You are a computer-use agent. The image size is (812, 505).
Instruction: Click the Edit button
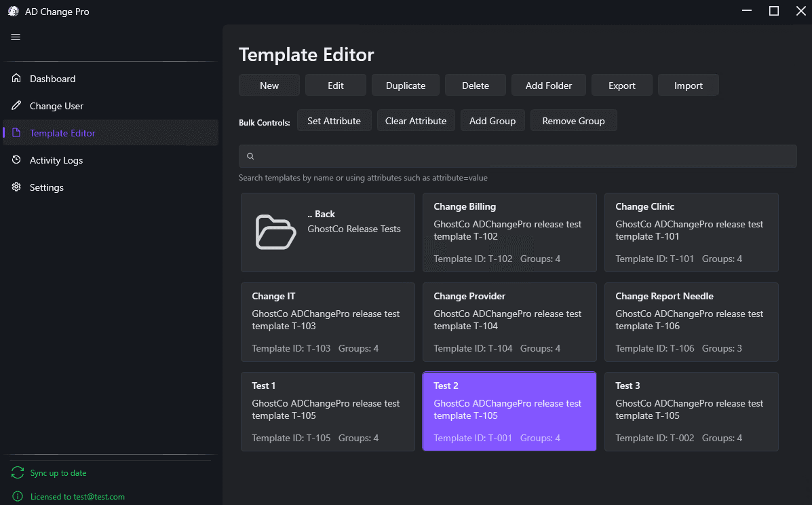pos(336,86)
